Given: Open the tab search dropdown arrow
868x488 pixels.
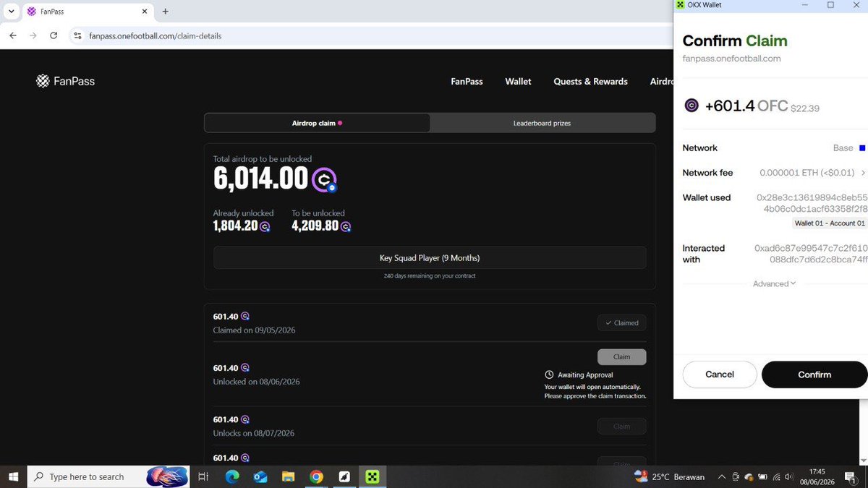Looking at the screenshot, I should (x=11, y=12).
